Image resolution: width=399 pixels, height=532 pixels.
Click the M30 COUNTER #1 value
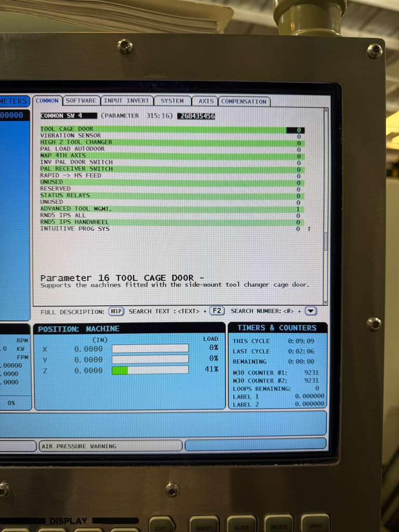tap(311, 372)
